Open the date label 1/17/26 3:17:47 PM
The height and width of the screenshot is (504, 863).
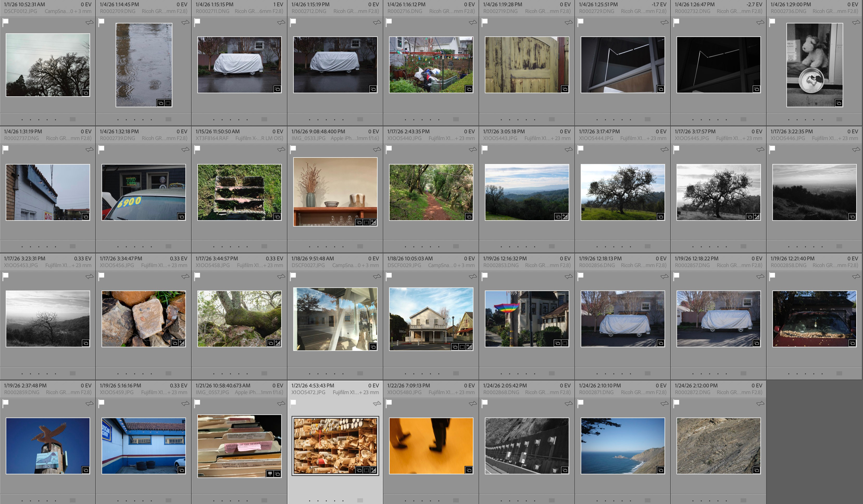[599, 131]
